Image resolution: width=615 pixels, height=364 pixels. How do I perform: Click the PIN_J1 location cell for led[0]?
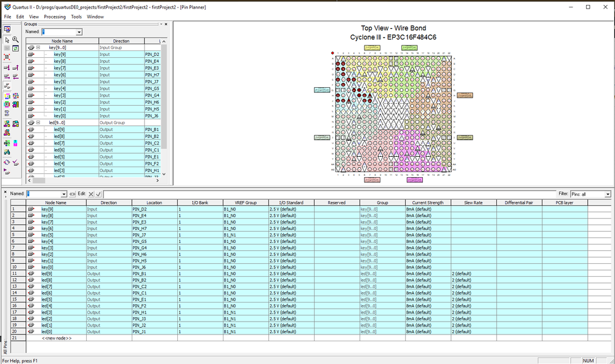(155, 331)
